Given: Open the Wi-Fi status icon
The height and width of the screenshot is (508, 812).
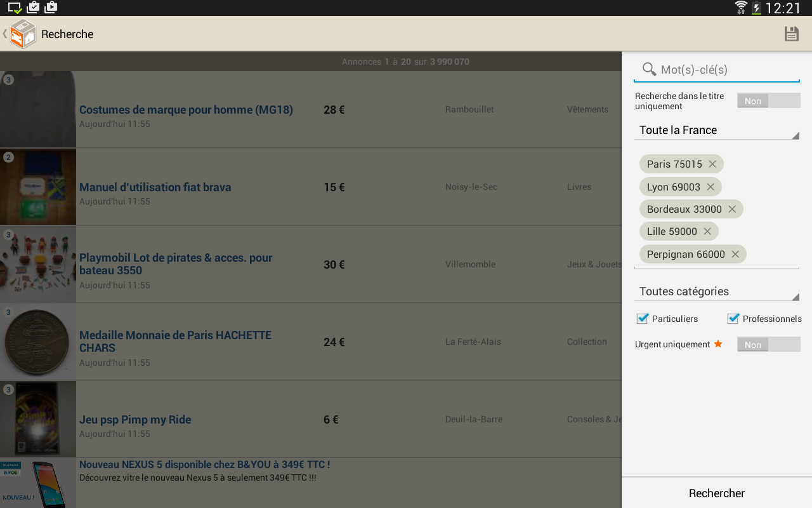Looking at the screenshot, I should point(741,8).
